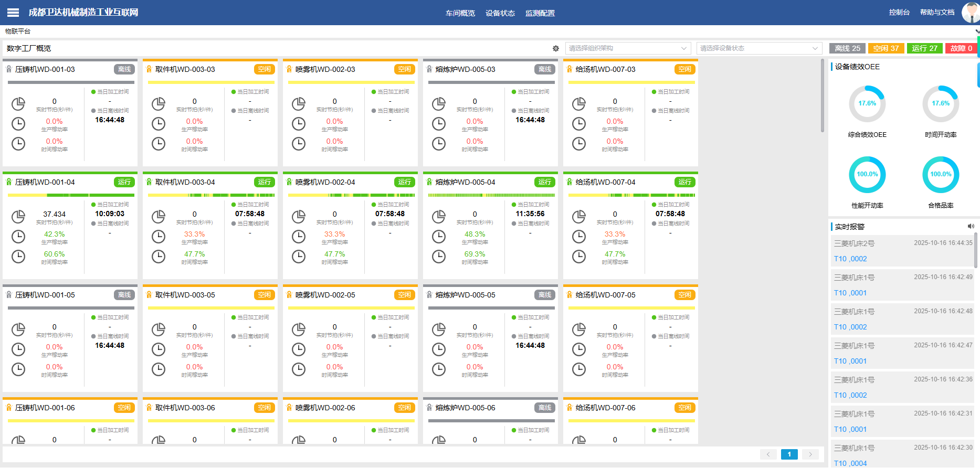This screenshot has height=468, width=980.
Task: Switch to the 设备状态 nav tab
Action: (500, 13)
